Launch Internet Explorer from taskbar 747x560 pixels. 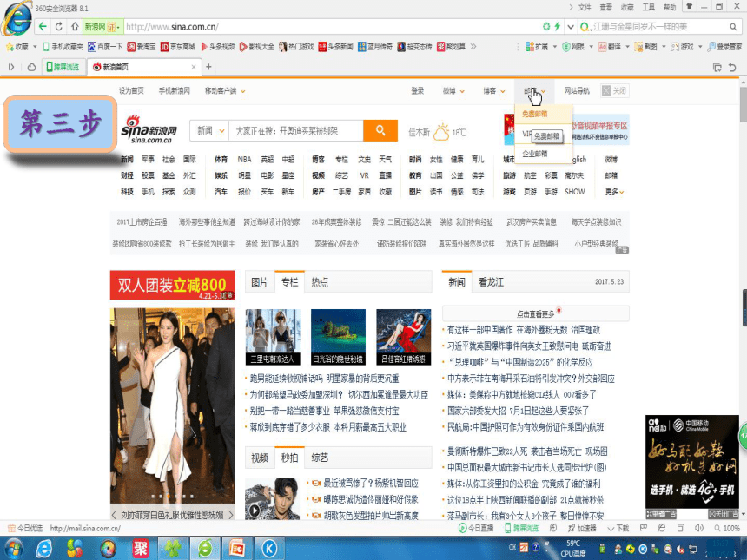point(43,549)
